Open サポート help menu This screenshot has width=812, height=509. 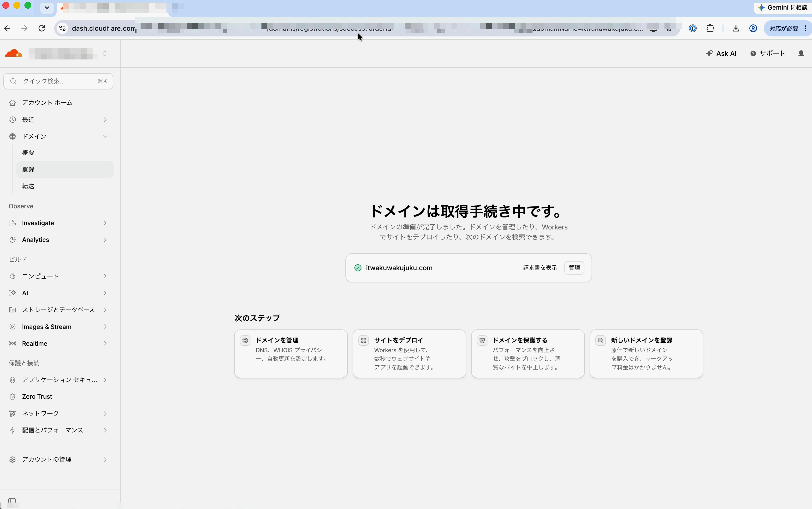768,53
